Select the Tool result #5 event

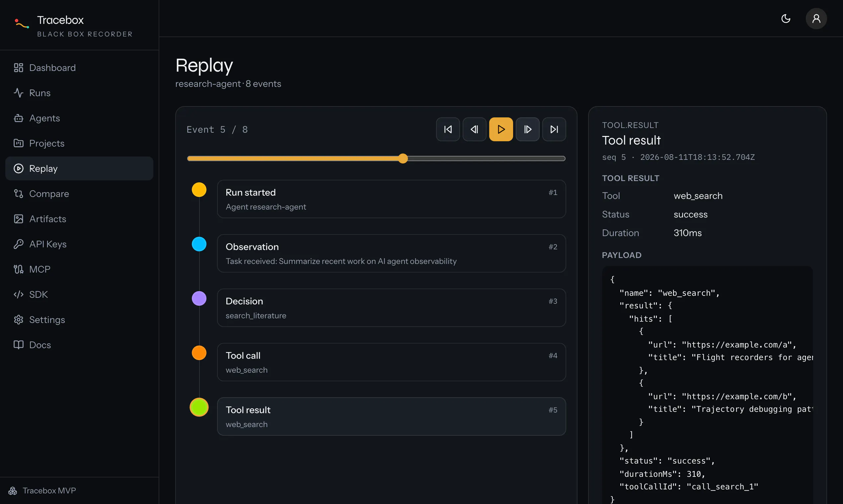click(x=391, y=416)
